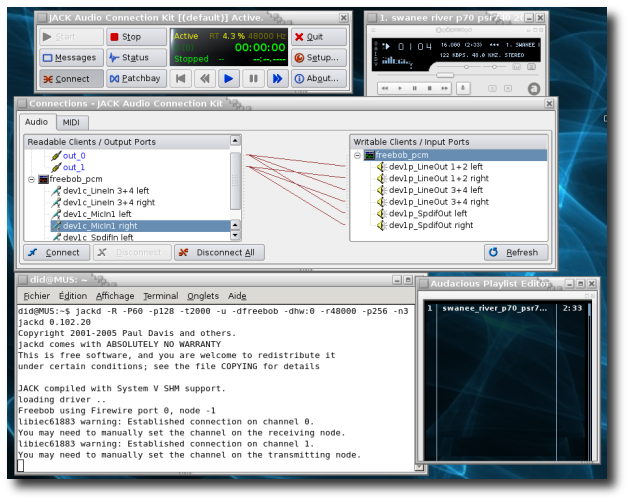Open the Patchbay window
This screenshot has height=502, width=630.
coord(137,78)
